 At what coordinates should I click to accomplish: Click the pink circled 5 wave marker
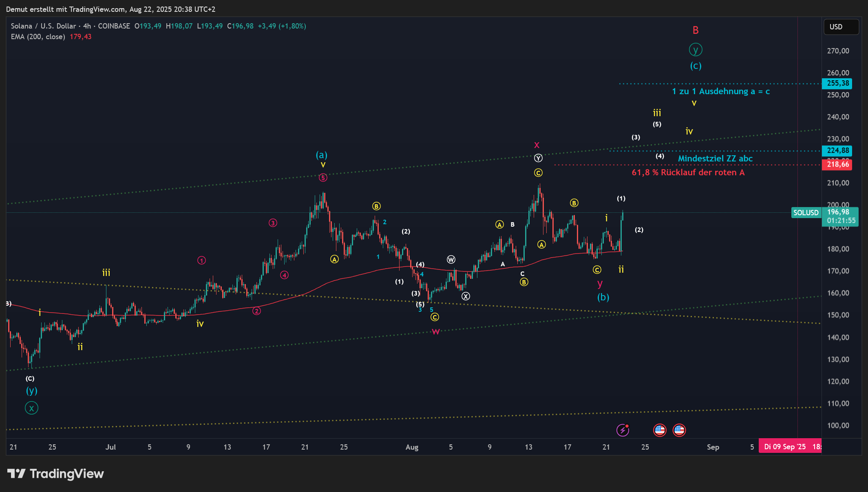coord(323,177)
